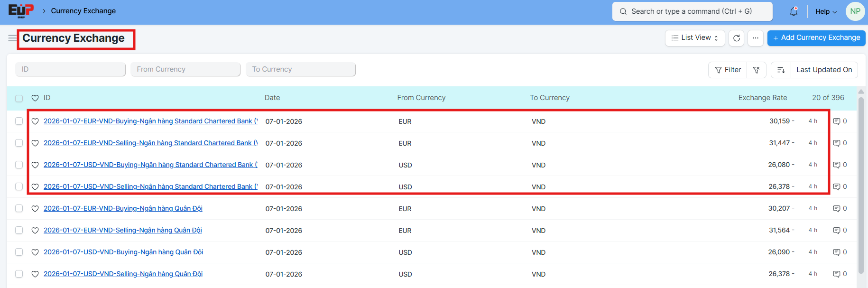Click the EUP logo home icon
The width and height of the screenshot is (868, 288).
point(21,11)
